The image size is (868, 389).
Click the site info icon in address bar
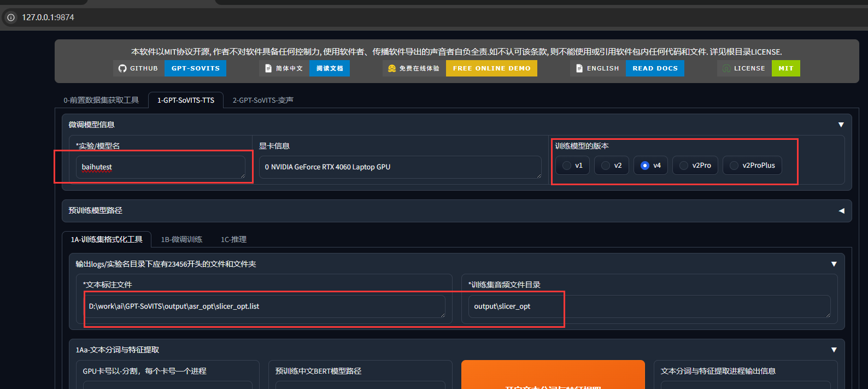11,17
